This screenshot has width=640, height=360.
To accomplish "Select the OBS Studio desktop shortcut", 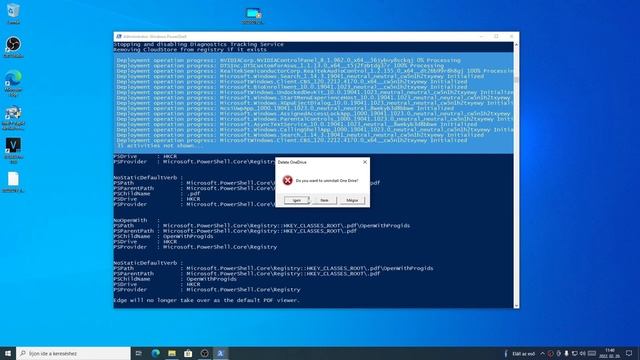I will click(x=13, y=47).
